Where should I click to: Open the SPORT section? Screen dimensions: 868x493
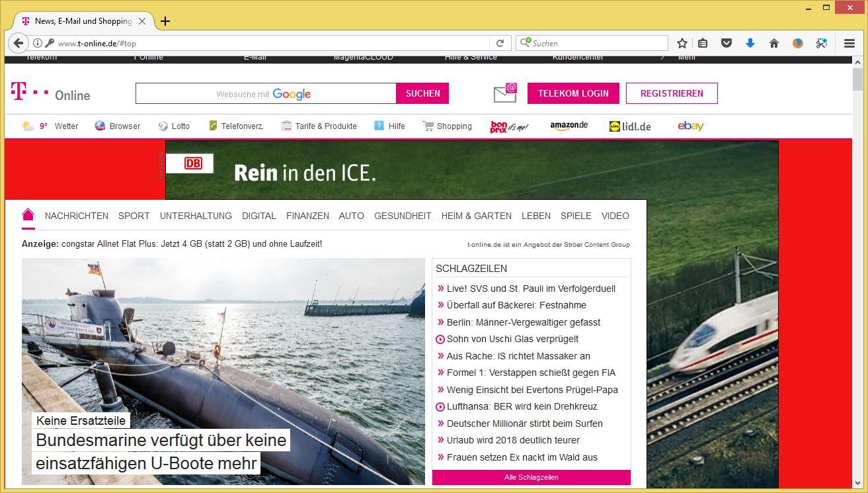pos(134,216)
